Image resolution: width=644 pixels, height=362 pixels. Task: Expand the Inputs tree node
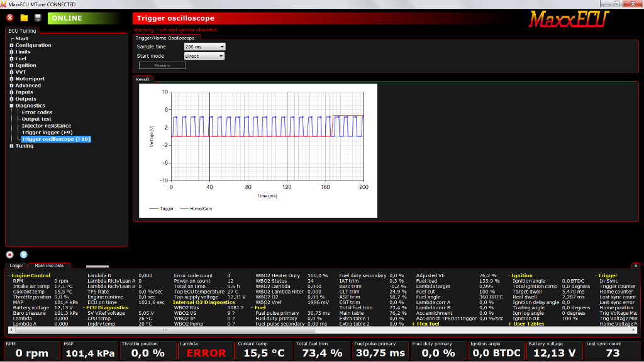(11, 92)
